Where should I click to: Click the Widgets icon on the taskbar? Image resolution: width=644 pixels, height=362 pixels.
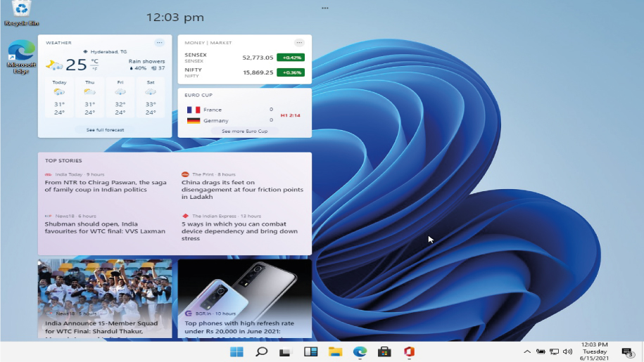[x=310, y=351]
